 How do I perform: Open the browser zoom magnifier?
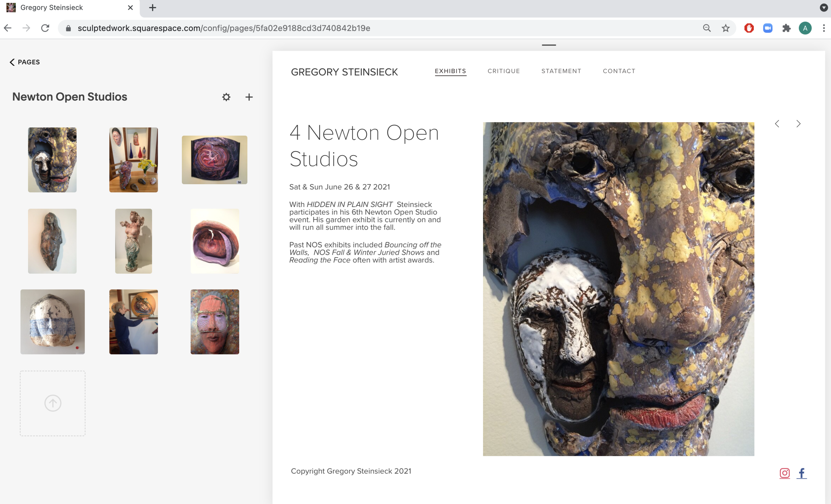[x=707, y=28]
